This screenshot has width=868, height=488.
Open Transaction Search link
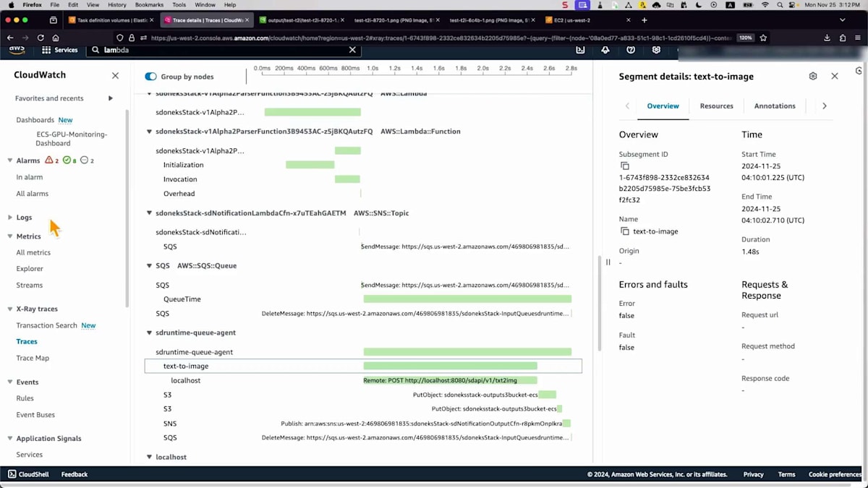pos(46,326)
